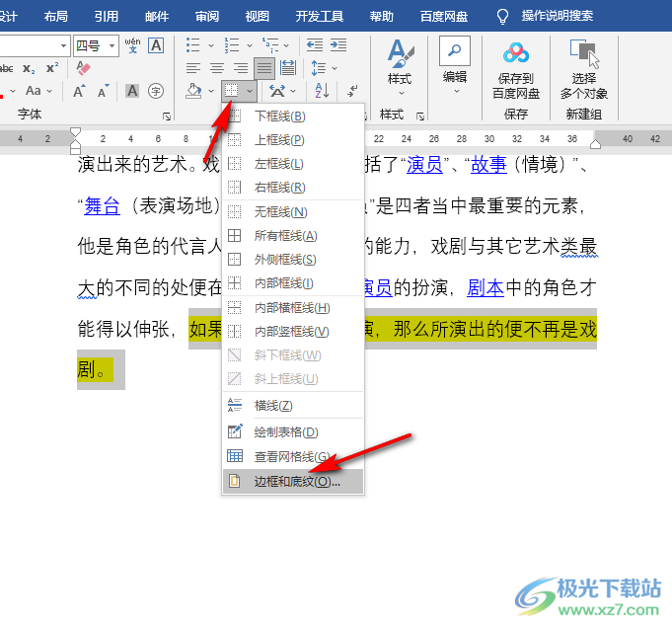Open the 百度网盘 tab
672x626 pixels.
pos(444,17)
